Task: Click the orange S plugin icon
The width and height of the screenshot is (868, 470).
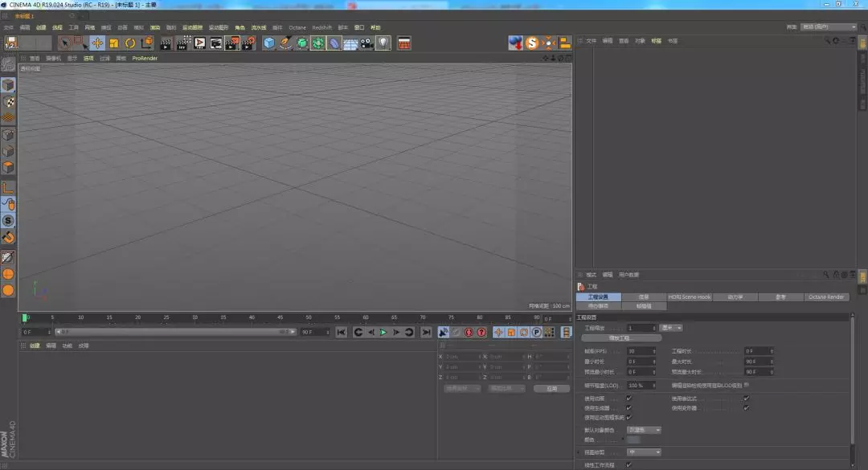Action: 532,43
